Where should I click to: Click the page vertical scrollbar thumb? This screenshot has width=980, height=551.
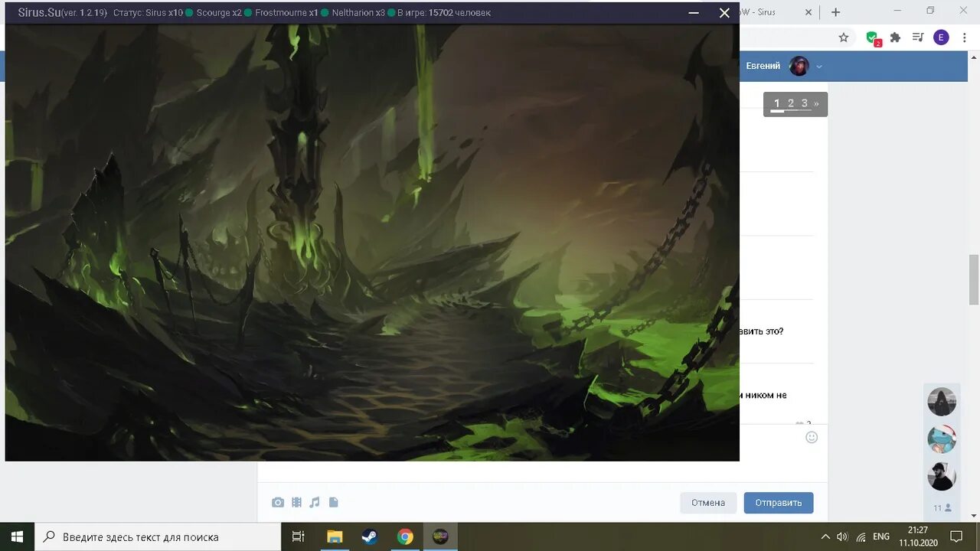(x=974, y=279)
